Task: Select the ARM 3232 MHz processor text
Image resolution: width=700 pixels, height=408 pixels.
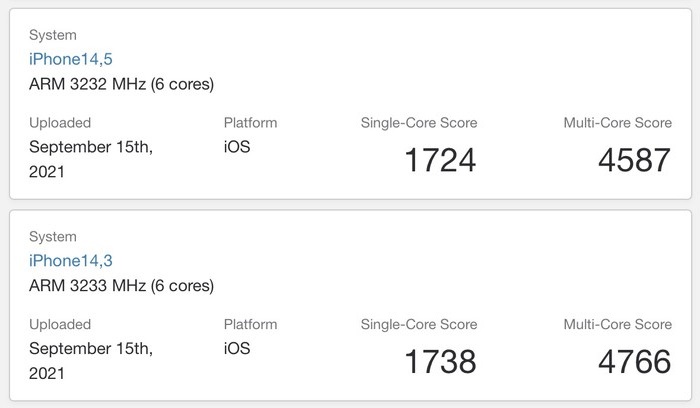Action: pyautogui.click(x=121, y=83)
